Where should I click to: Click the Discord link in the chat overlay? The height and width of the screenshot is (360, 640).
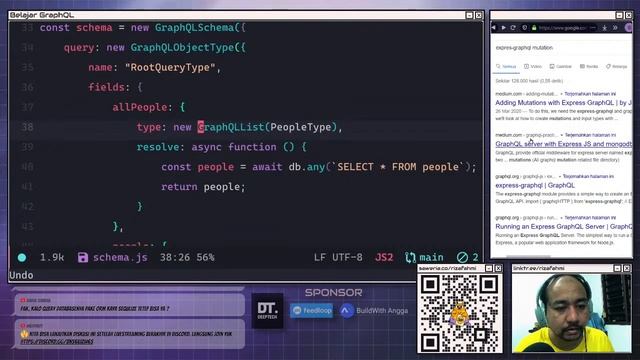pos(57,342)
